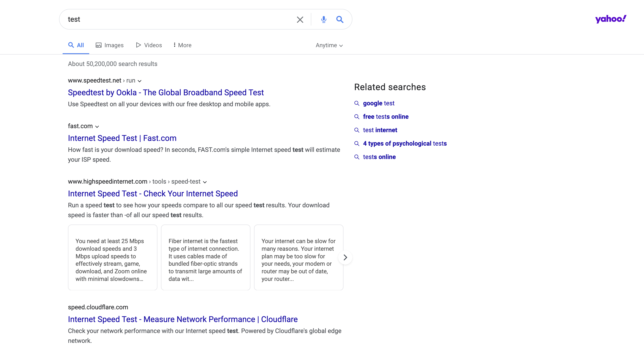
Task: Expand the Anytime filter dropdown
Action: 329,45
